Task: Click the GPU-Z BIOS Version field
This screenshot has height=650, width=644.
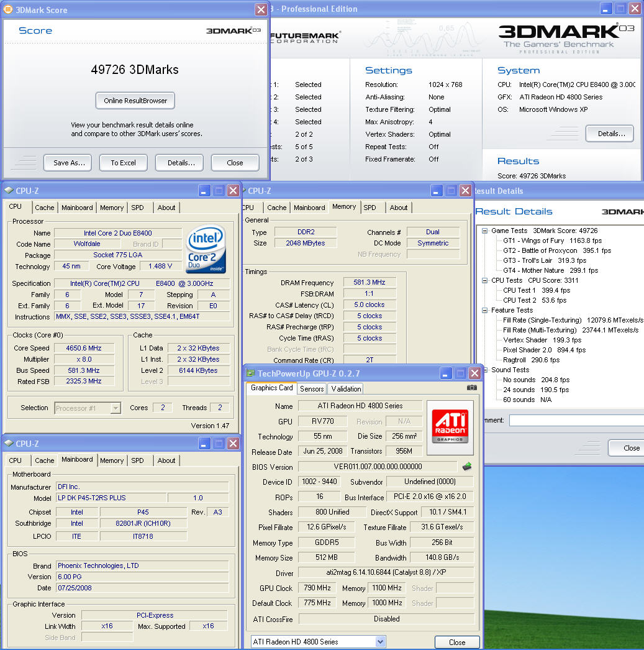Action: coord(378,467)
